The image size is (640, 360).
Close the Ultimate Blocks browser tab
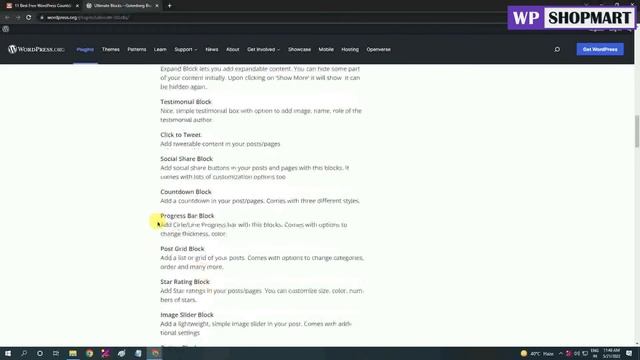pos(157,6)
